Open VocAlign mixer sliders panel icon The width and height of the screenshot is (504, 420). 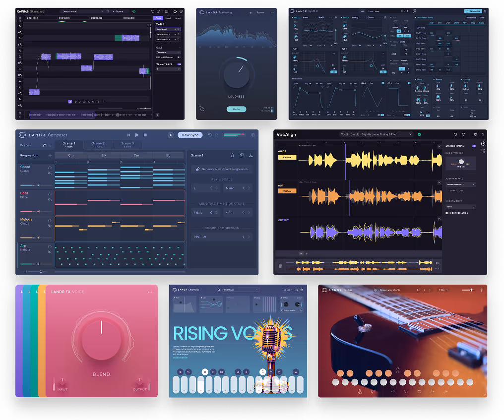coord(483,151)
